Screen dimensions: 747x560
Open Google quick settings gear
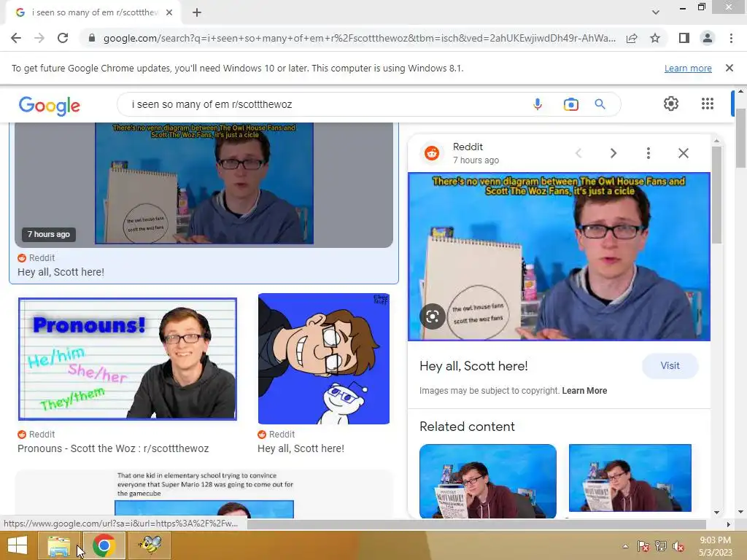(x=671, y=104)
